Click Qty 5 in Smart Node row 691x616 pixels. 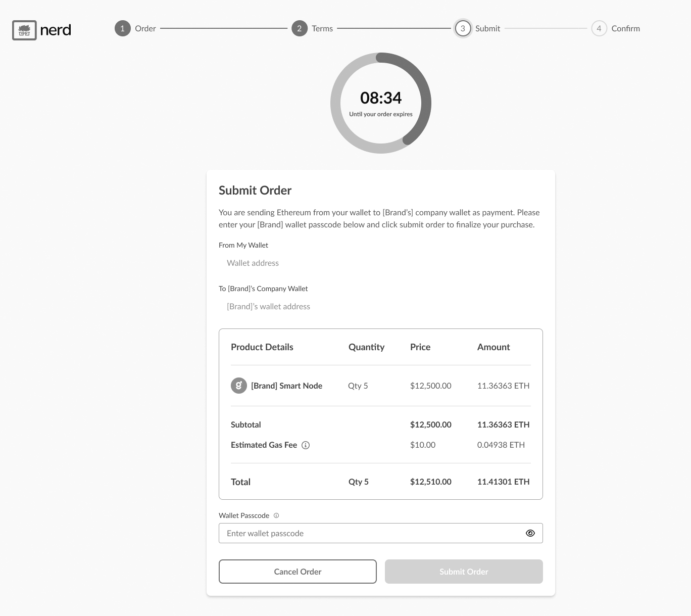358,386
